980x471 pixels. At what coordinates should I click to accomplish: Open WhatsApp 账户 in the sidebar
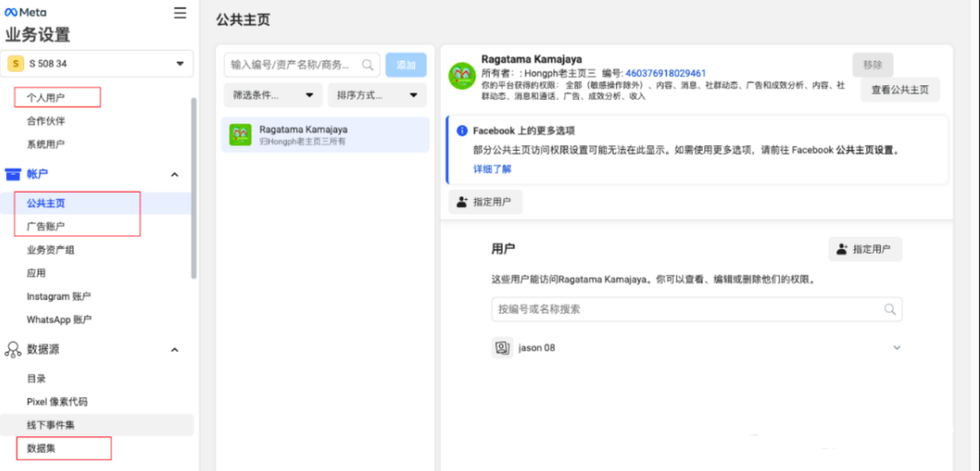[59, 320]
